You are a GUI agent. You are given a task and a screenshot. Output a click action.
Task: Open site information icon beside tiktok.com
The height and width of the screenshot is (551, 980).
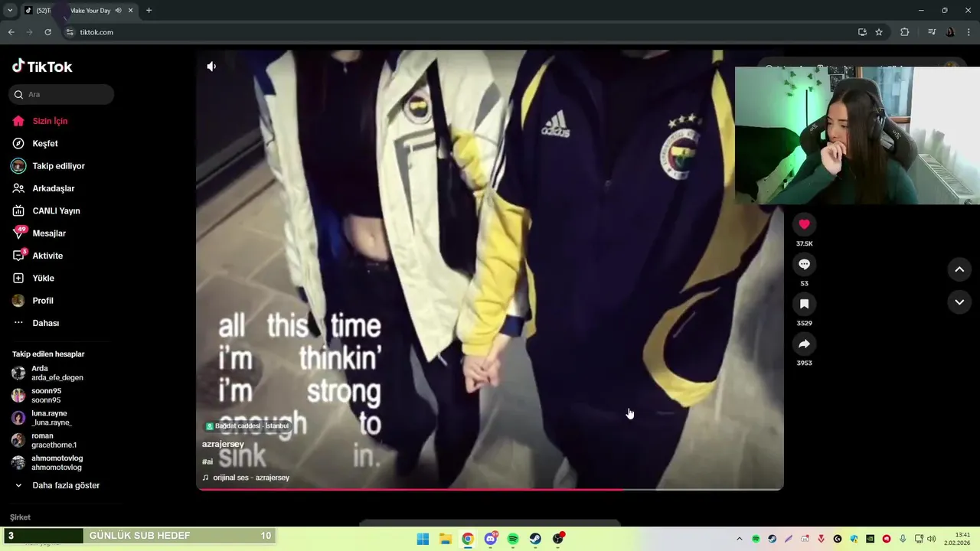click(x=70, y=32)
